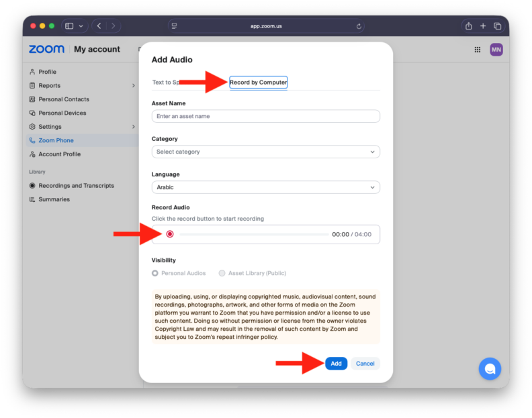Click the Profile person icon in the sidebar
Viewport: 532px width, 418px height.
[x=32, y=72]
